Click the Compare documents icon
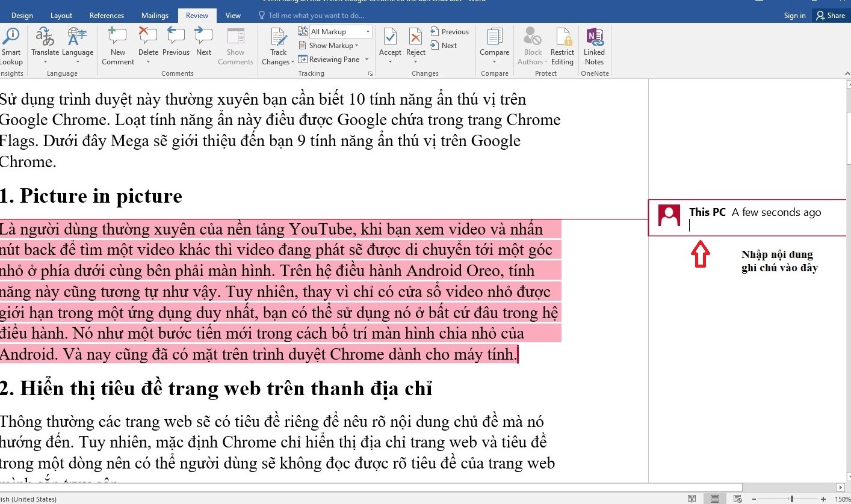851x504 pixels. pos(495,37)
